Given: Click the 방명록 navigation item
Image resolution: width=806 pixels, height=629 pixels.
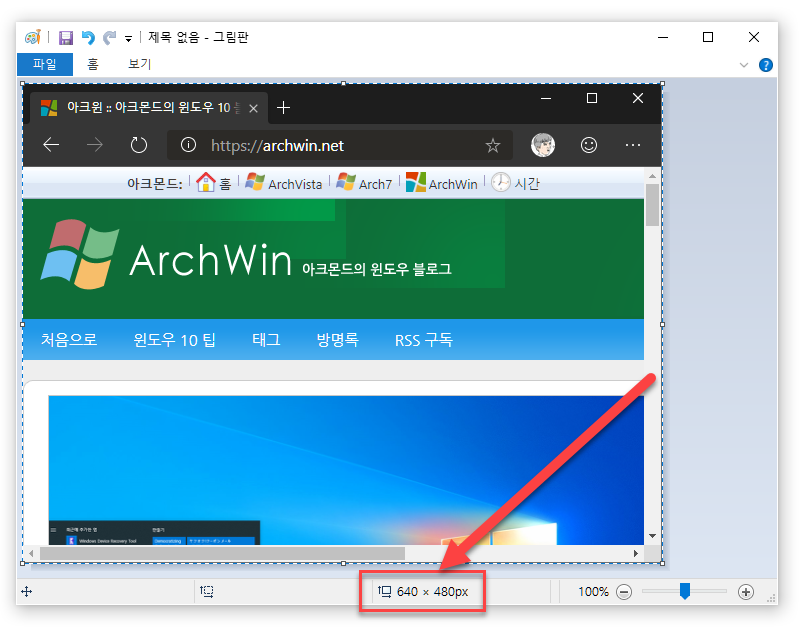Looking at the screenshot, I should point(337,340).
